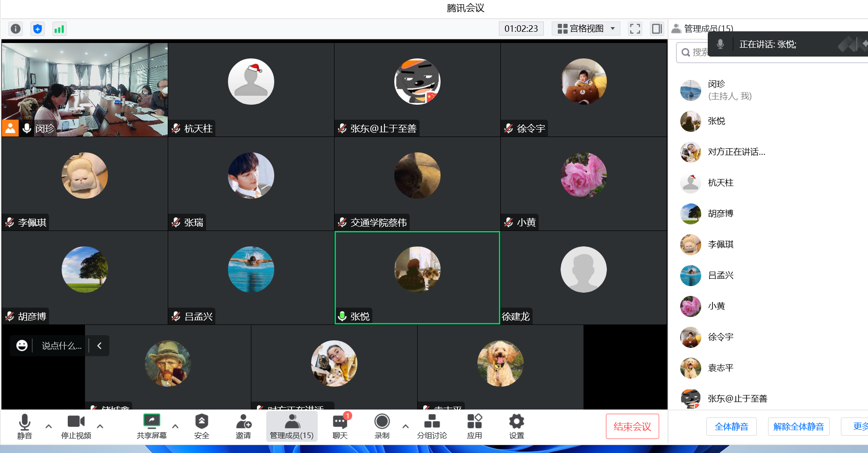Check network signal status icon

59,29
